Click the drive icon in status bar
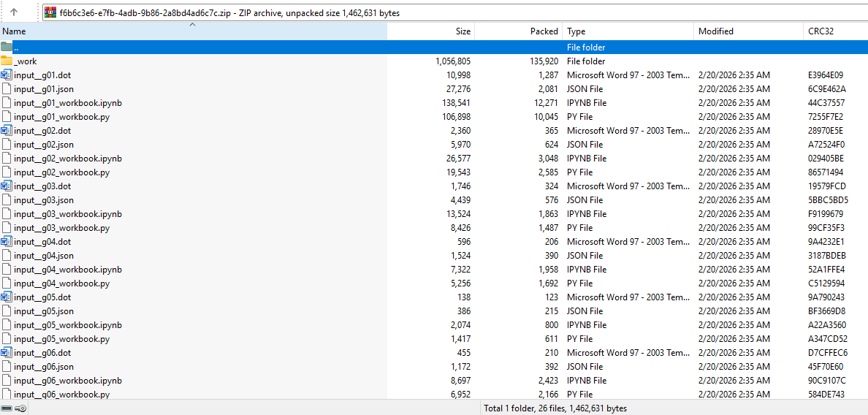This screenshot has height=415, width=868. coord(7,408)
